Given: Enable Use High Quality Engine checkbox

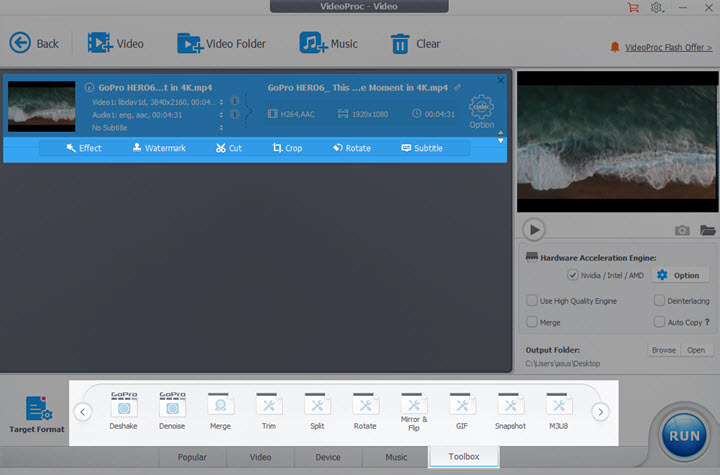Looking at the screenshot, I should point(532,300).
